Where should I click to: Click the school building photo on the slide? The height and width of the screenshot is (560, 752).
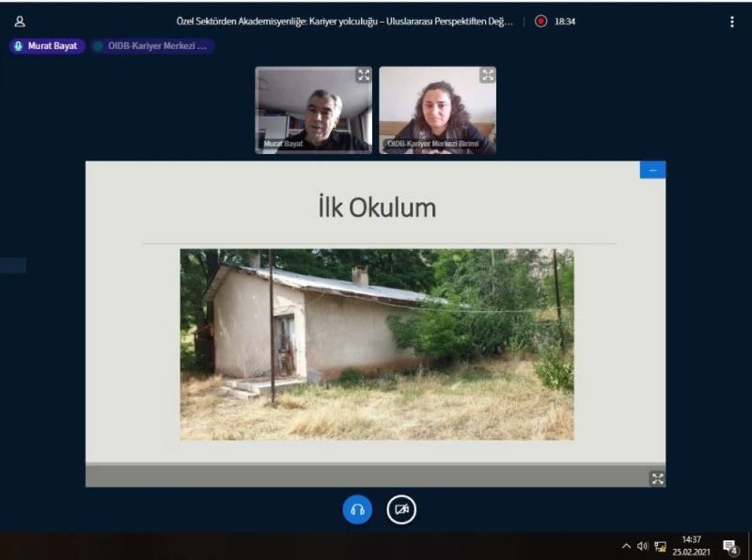[x=376, y=344]
